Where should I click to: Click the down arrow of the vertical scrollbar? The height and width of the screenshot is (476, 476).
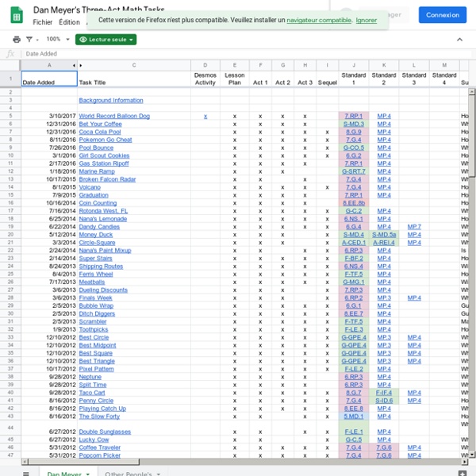[472, 455]
